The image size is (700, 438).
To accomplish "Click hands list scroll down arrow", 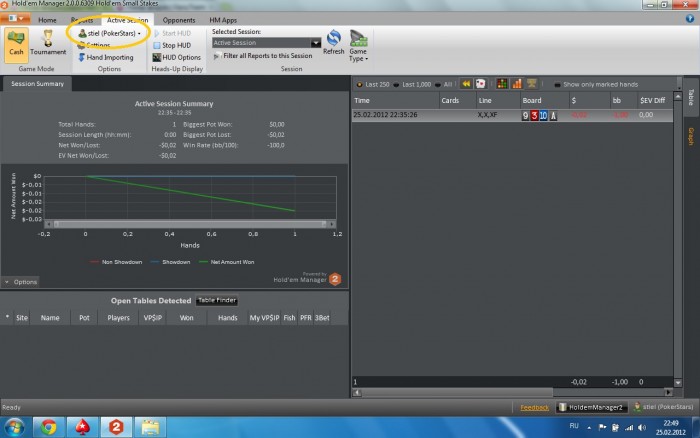I will click(678, 383).
